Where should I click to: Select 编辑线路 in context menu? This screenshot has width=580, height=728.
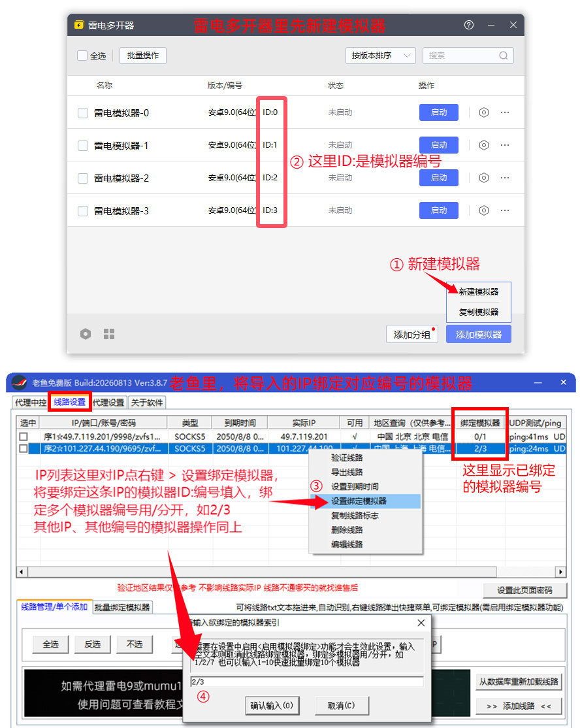[x=366, y=544]
